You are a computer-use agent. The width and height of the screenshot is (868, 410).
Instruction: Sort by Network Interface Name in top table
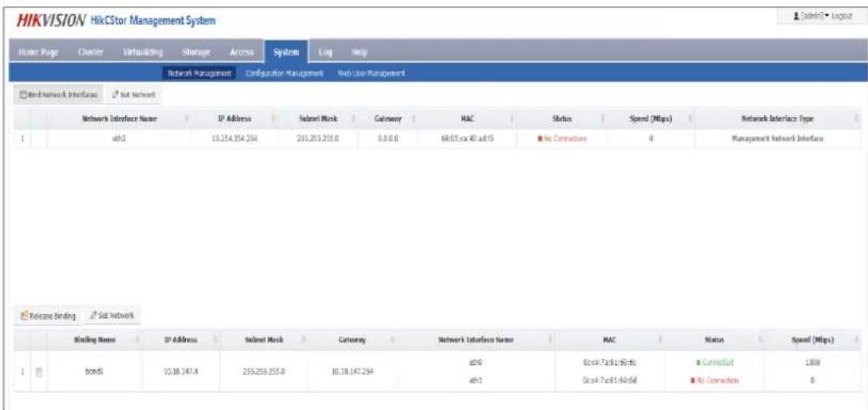[x=120, y=118]
